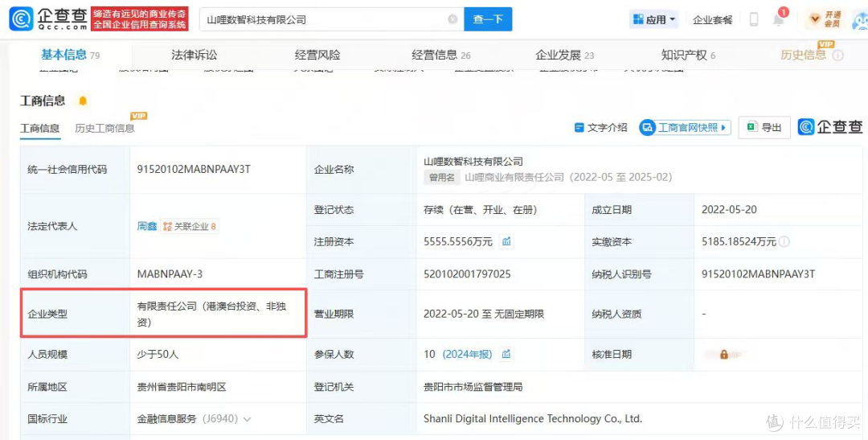Screen dimensions: 868x440
Task: Open the 历史信息 VIP tab
Action: coord(803,55)
